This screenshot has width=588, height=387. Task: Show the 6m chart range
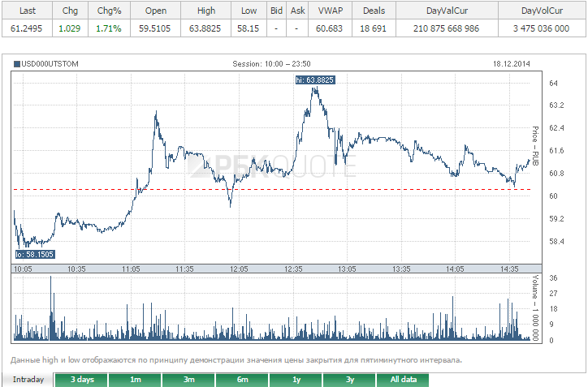point(242,380)
